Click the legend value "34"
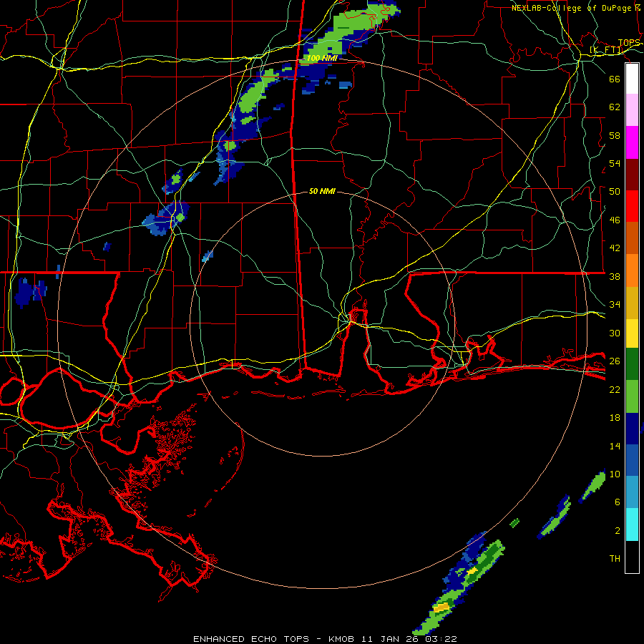The width and height of the screenshot is (644, 644). tap(615, 304)
